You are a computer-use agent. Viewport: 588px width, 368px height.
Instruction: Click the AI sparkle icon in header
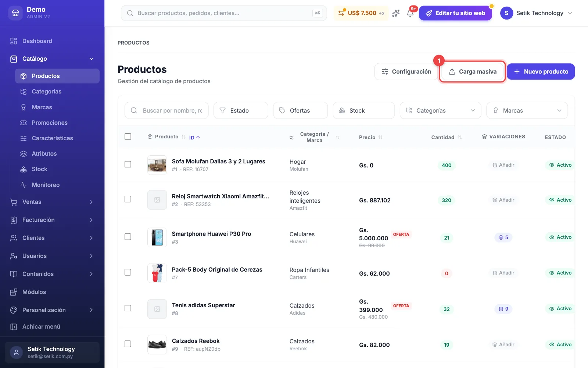pos(396,13)
